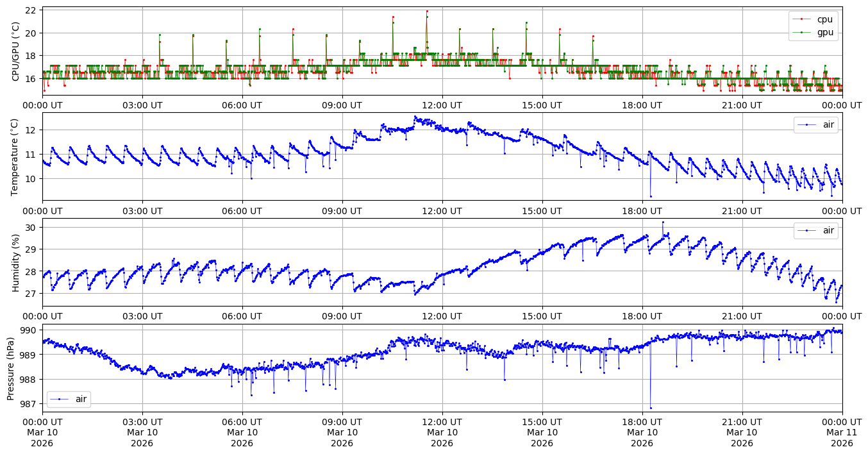Click the 990 tick on Pressure axis

30,330
